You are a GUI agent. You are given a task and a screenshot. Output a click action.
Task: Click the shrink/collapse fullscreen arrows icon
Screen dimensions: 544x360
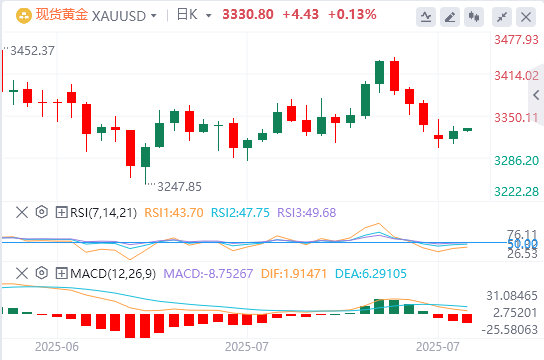[502, 17]
